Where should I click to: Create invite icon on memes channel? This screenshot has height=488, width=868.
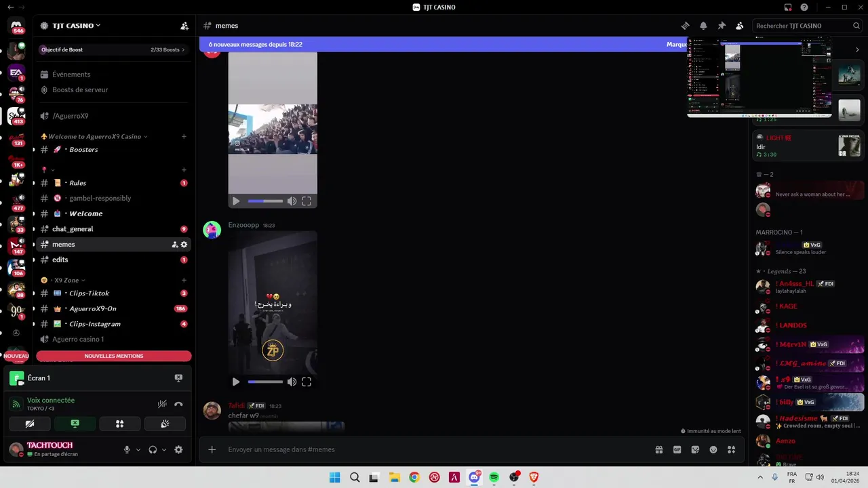(x=174, y=245)
